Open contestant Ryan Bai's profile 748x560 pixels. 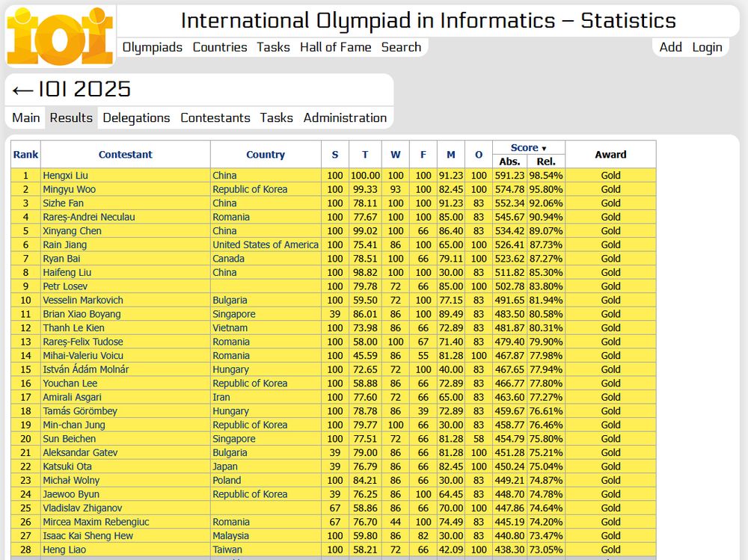tap(61, 259)
